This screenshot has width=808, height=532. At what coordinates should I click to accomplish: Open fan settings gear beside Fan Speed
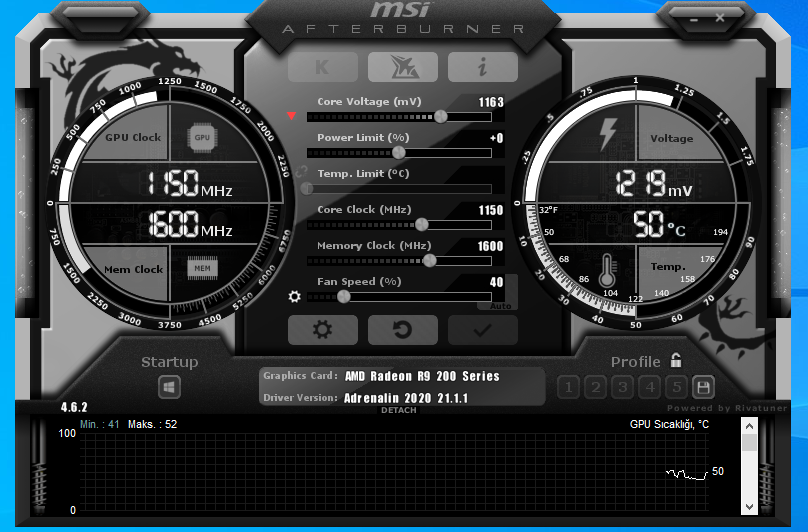click(294, 296)
